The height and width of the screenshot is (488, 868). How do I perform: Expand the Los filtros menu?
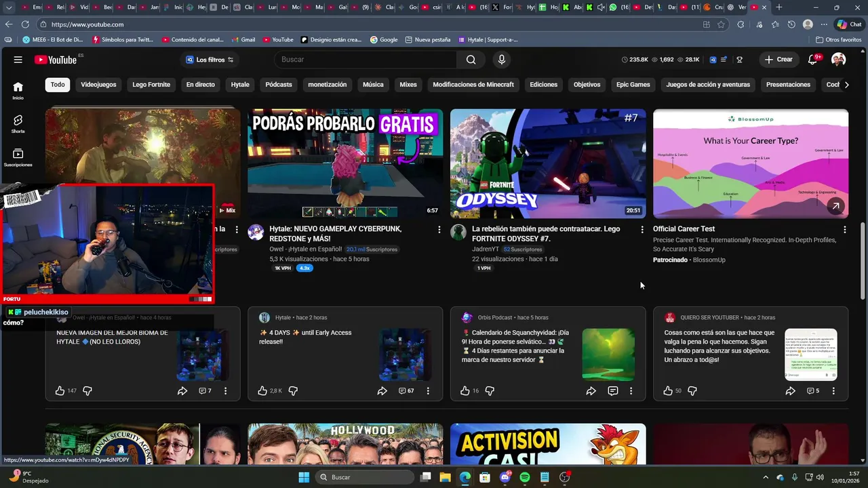[x=210, y=60]
